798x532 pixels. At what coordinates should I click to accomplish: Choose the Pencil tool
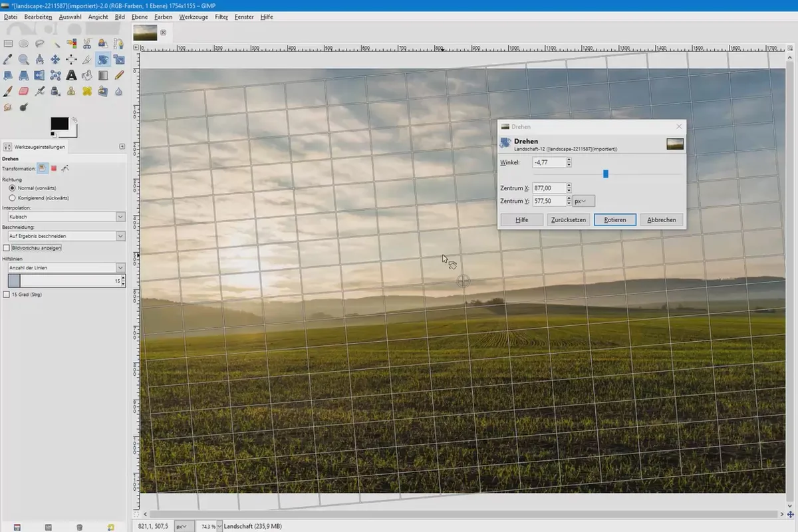119,76
